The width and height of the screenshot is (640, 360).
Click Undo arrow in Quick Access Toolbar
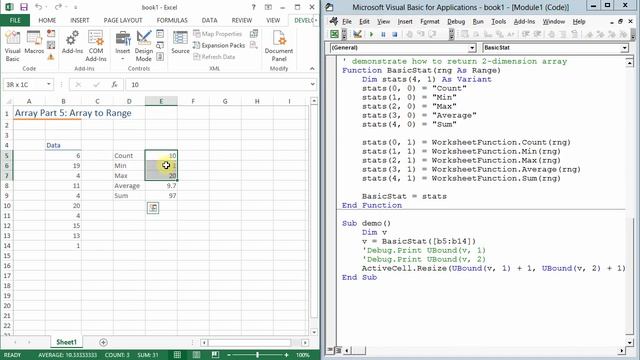pos(38,7)
